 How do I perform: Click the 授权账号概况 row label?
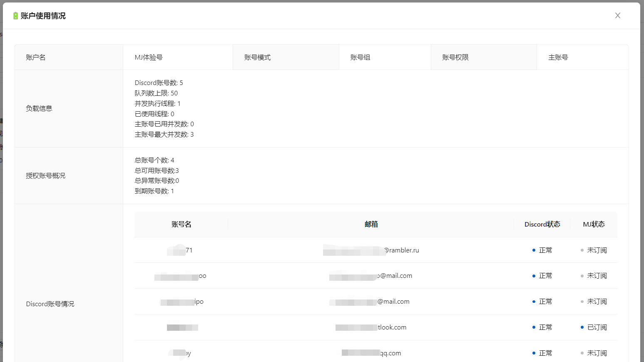(45, 176)
